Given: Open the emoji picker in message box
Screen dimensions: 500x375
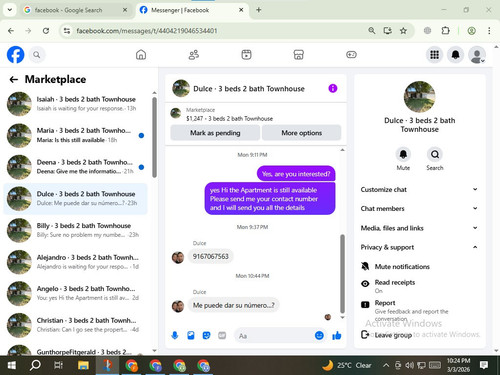Looking at the screenshot, I should (x=319, y=335).
